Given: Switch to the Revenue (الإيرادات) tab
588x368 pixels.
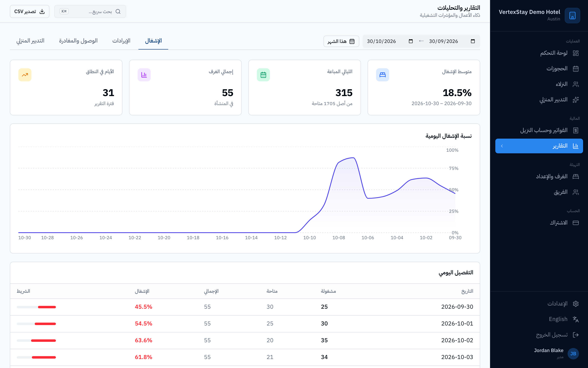Looking at the screenshot, I should [121, 41].
